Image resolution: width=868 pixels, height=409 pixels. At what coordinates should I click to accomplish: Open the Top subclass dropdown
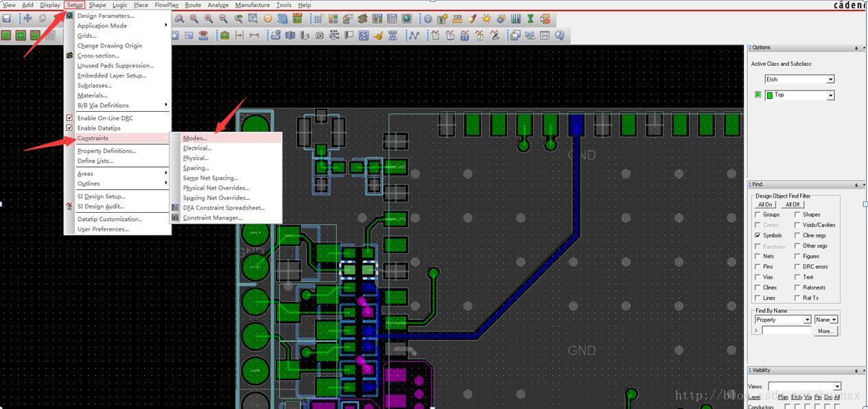click(x=799, y=95)
